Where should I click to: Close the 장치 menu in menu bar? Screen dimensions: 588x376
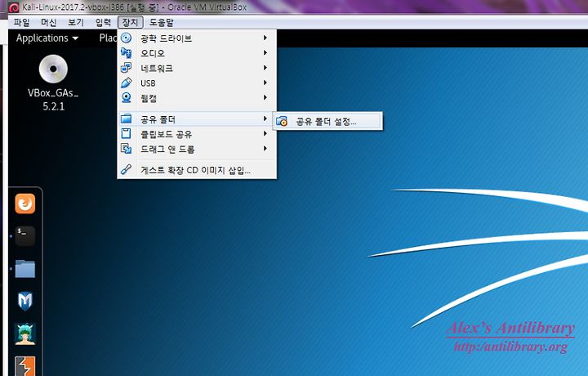[x=130, y=23]
